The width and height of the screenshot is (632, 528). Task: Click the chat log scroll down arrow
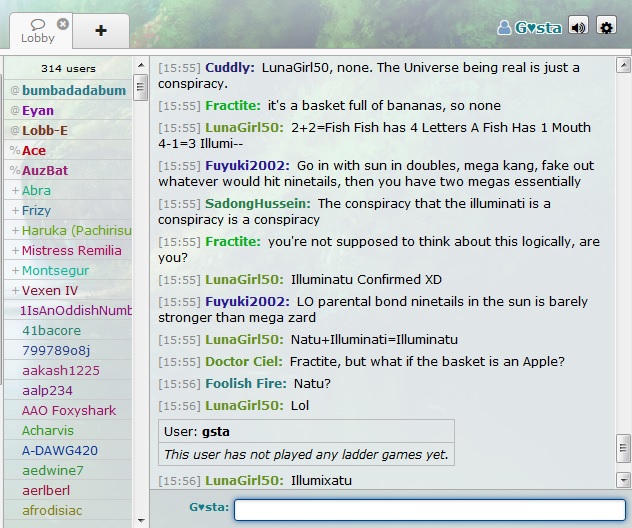(623, 480)
